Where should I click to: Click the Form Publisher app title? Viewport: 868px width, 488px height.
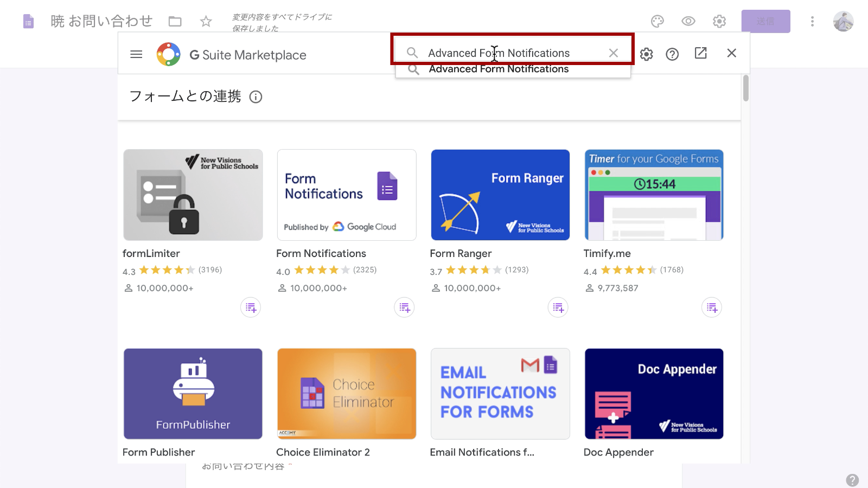(158, 452)
